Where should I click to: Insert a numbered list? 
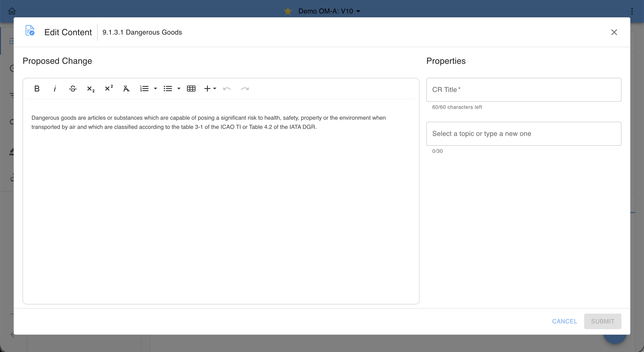144,89
